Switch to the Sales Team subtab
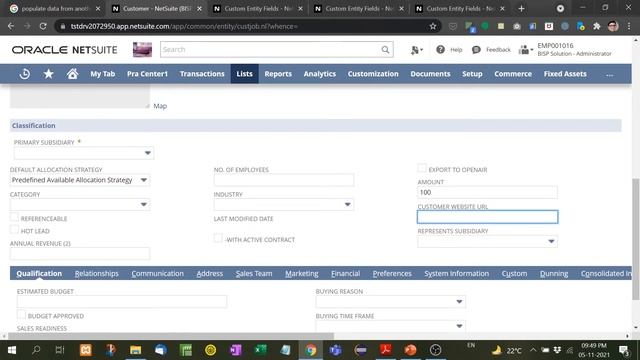 point(254,274)
